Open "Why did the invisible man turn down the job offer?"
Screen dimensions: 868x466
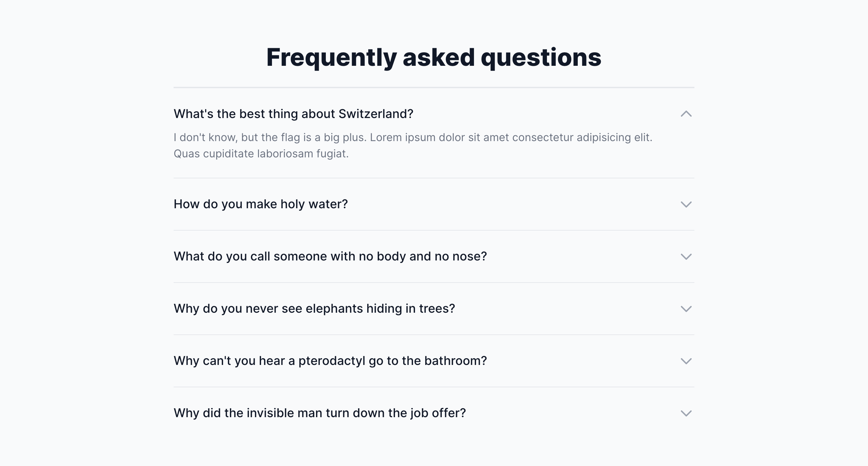coord(319,413)
